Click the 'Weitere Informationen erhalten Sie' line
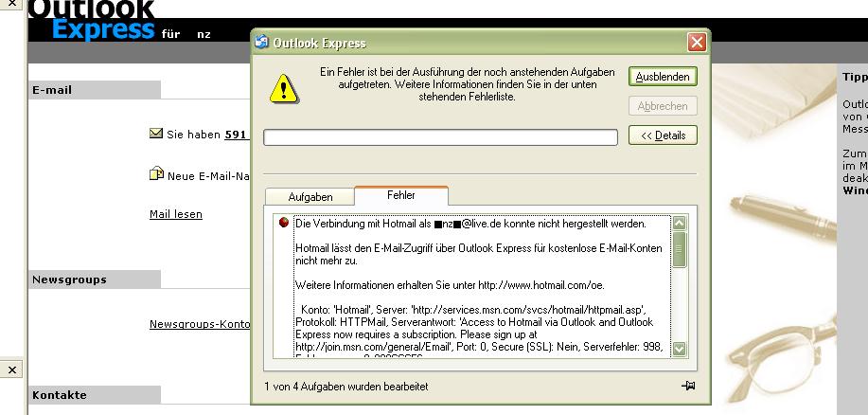868x415 pixels. [x=450, y=285]
